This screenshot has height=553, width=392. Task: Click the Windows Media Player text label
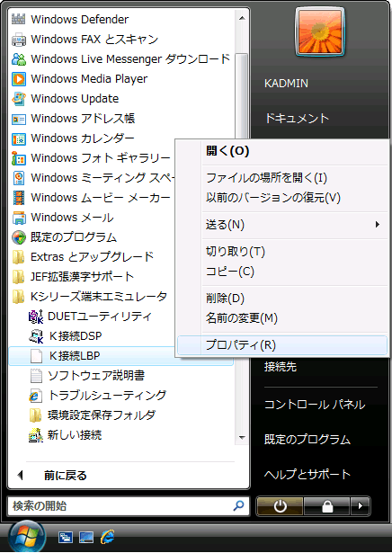pos(89,78)
